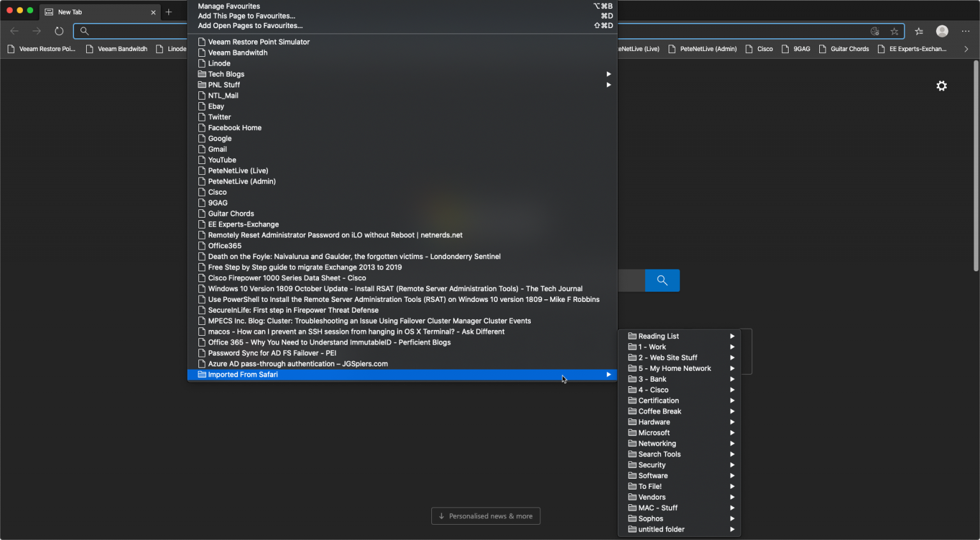Expand 5 - My Home Network folder

679,368
